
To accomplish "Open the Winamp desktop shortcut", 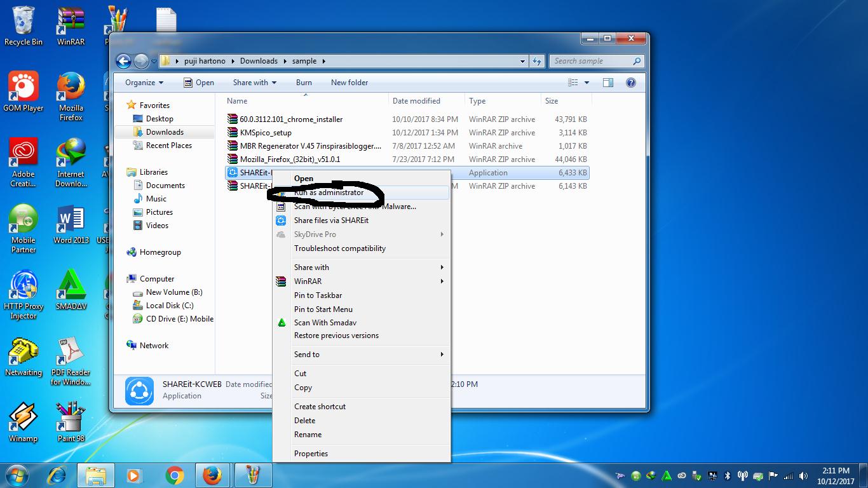I will 24,422.
